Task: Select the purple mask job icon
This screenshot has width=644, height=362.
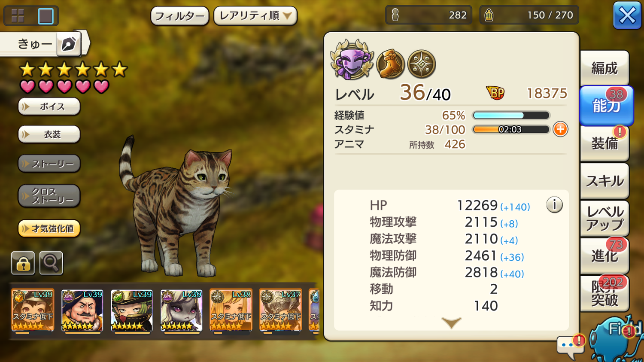Action: pos(352,60)
